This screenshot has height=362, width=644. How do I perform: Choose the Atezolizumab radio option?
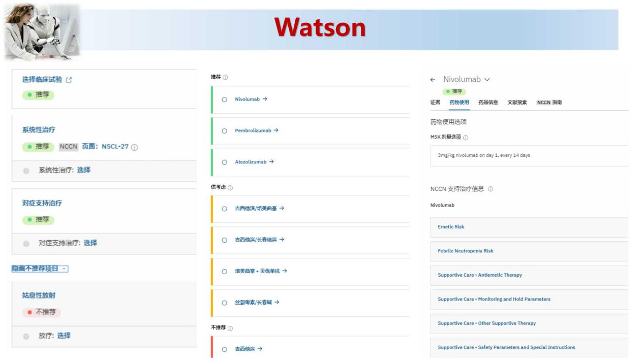(x=224, y=162)
